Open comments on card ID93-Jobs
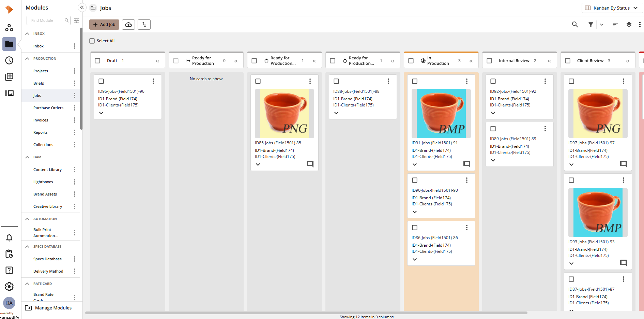 (624, 263)
